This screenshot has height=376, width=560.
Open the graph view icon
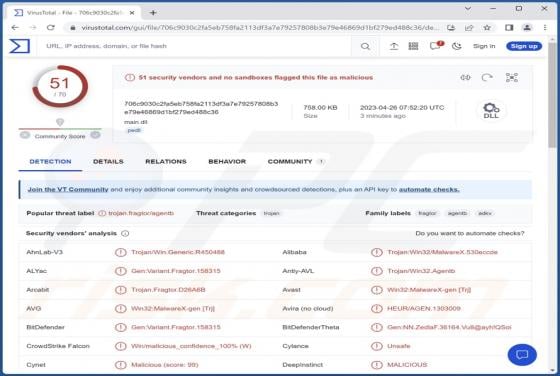tap(511, 77)
